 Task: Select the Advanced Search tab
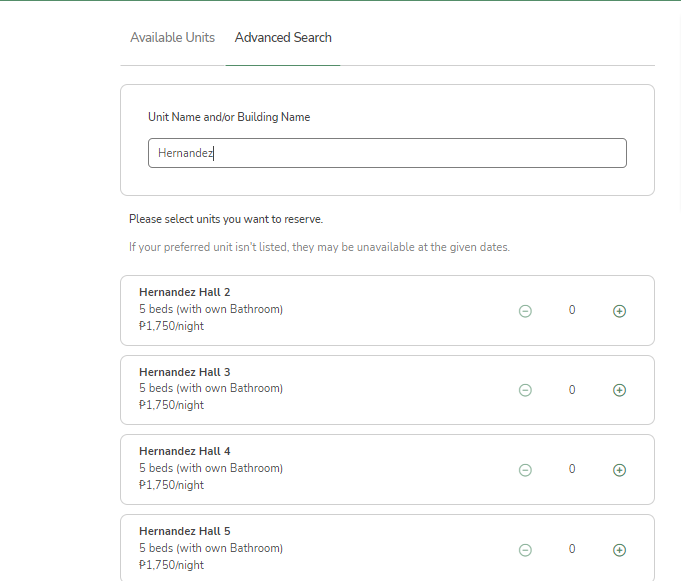click(x=283, y=38)
